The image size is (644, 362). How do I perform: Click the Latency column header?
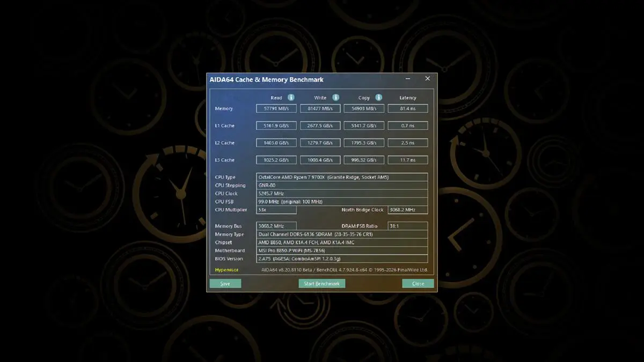[408, 98]
